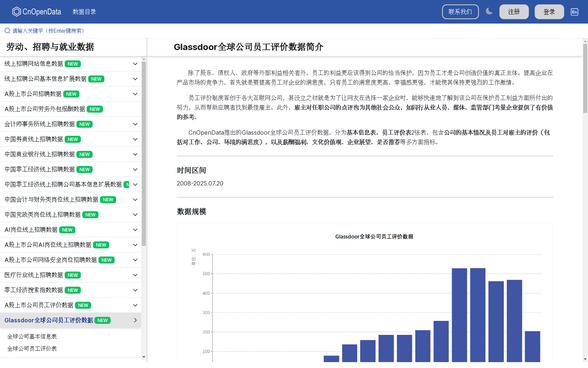Click the 联系我们 button
The width and height of the screenshot is (588, 368).
click(x=460, y=12)
